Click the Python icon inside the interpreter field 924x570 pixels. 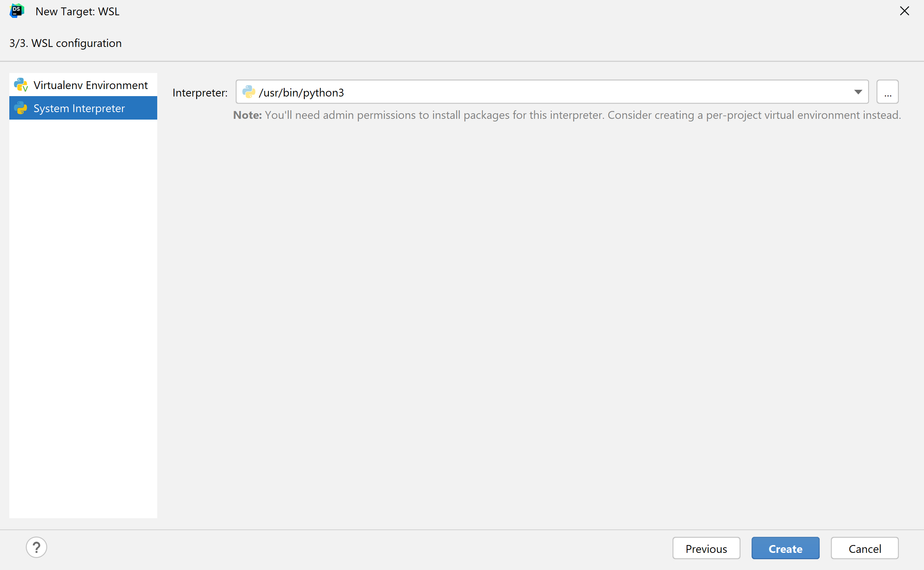(x=249, y=92)
